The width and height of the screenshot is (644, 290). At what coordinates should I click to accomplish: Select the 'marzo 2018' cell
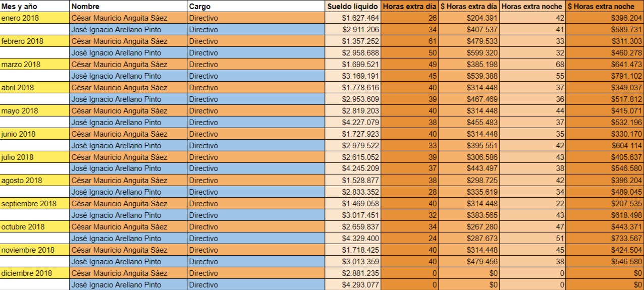(35, 65)
